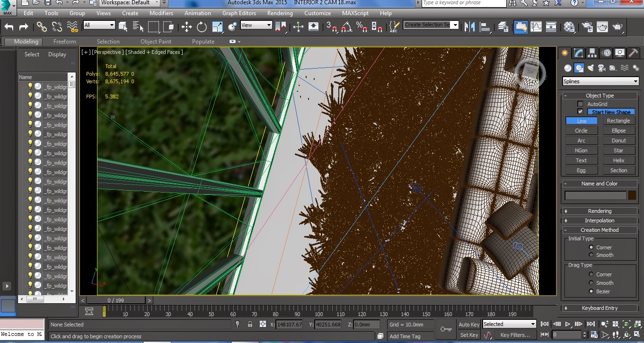Select the Helix shape button
This screenshot has height=343, width=644.
coord(619,160)
